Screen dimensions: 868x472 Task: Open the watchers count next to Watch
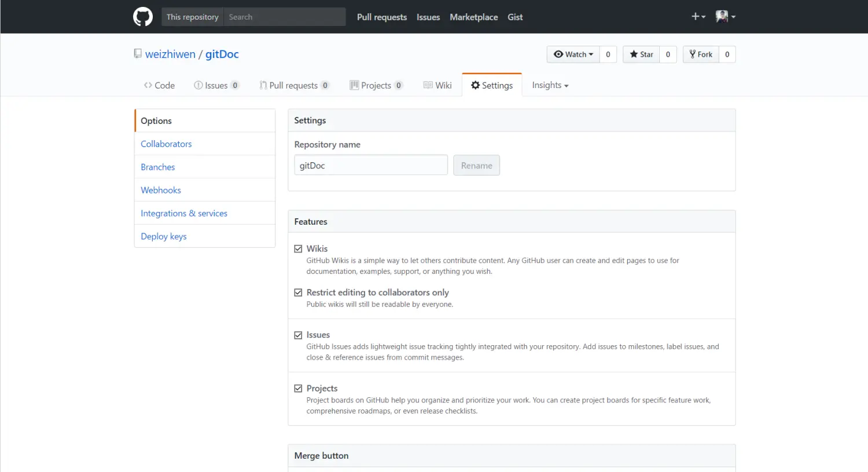click(608, 54)
